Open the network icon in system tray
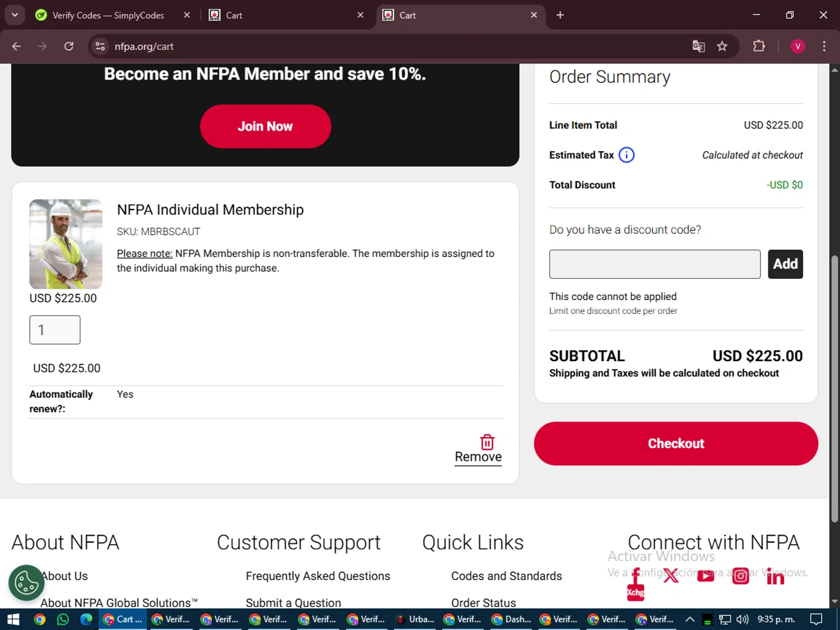This screenshot has height=630, width=840. point(725,619)
